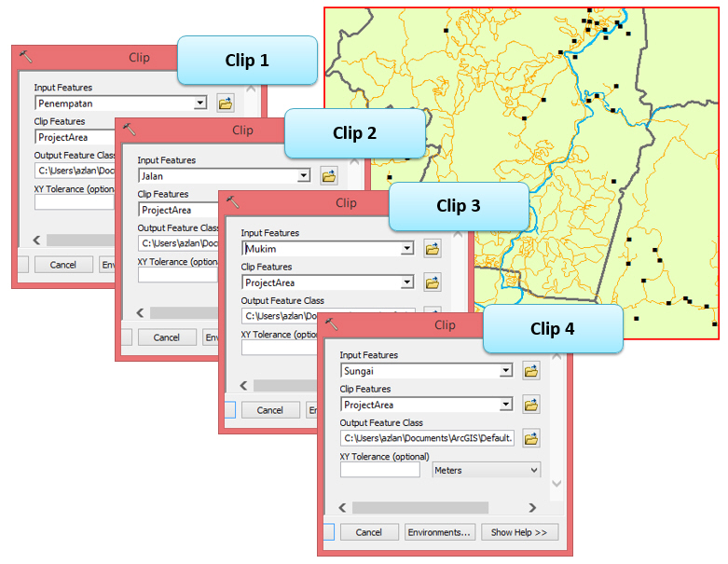728x564 pixels.
Task: Click scroll left arrow in Penempatan Clip dialog
Action: 37,240
